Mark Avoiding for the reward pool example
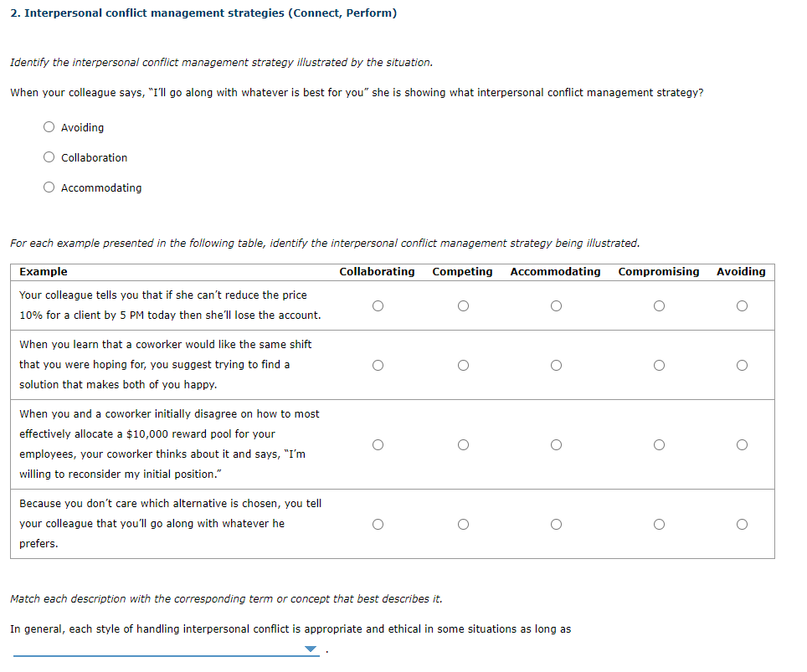This screenshot has width=807, height=672. click(742, 444)
